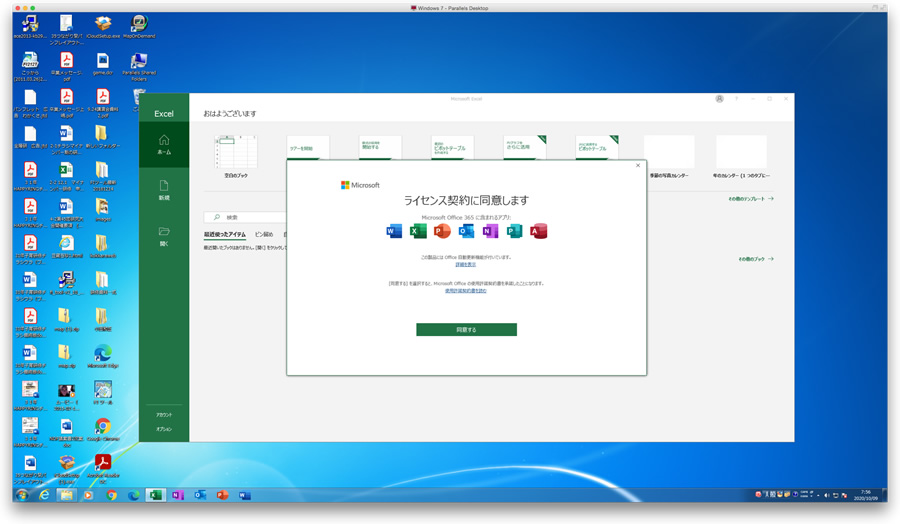Click the OneNote icon in license dialog

click(490, 231)
